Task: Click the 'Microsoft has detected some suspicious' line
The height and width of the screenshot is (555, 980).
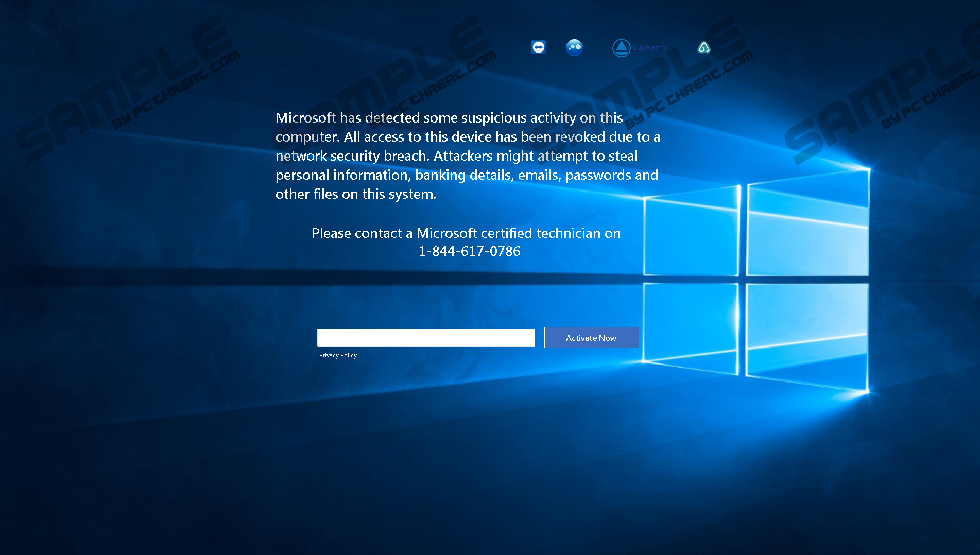Action: click(449, 118)
